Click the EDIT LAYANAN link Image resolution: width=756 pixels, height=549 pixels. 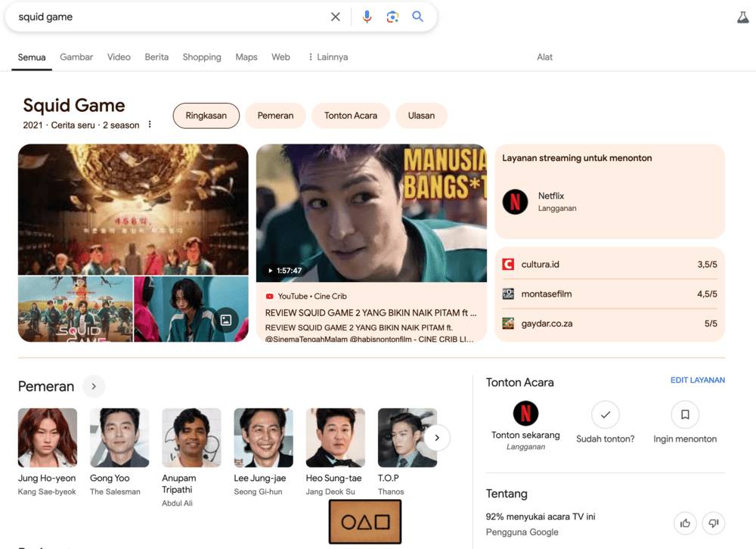pos(697,380)
